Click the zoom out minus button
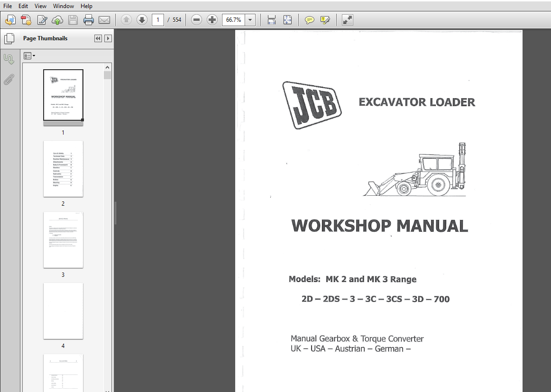551x392 pixels. [x=196, y=20]
